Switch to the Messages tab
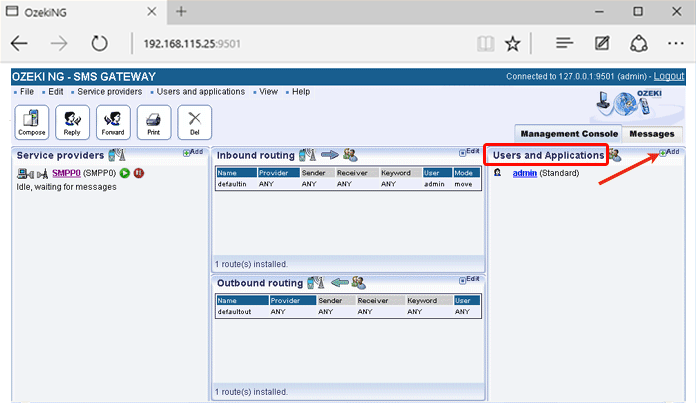This screenshot has width=696, height=403. tap(651, 134)
